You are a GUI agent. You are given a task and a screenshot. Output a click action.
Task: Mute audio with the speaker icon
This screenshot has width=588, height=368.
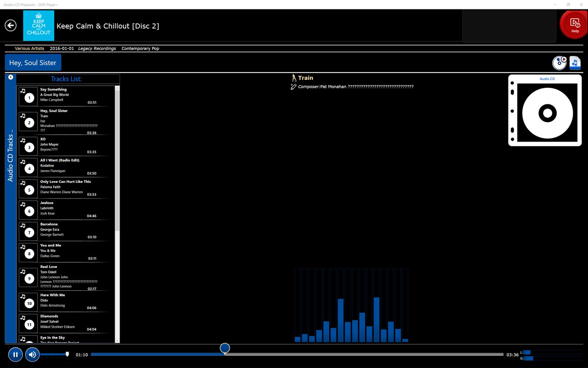coord(32,354)
